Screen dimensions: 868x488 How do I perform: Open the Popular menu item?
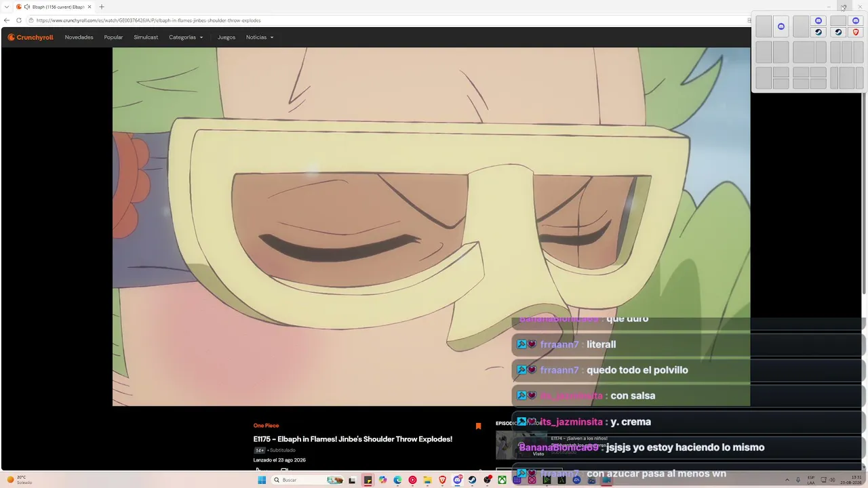click(113, 37)
